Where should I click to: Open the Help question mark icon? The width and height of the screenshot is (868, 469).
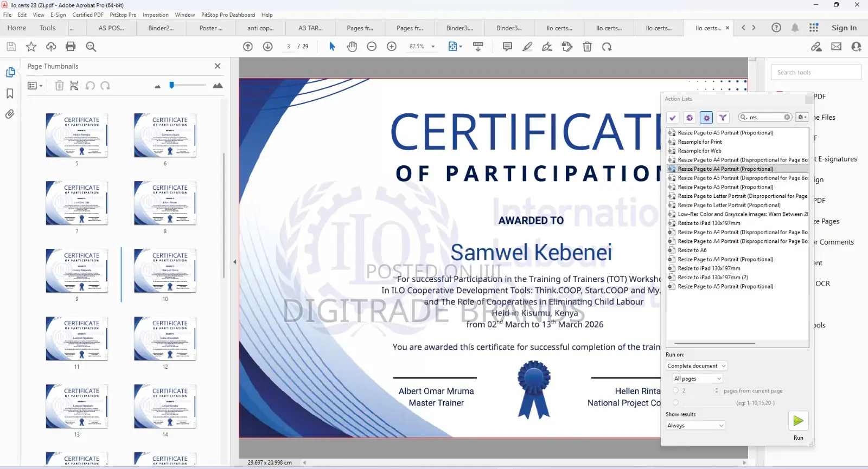(x=776, y=28)
